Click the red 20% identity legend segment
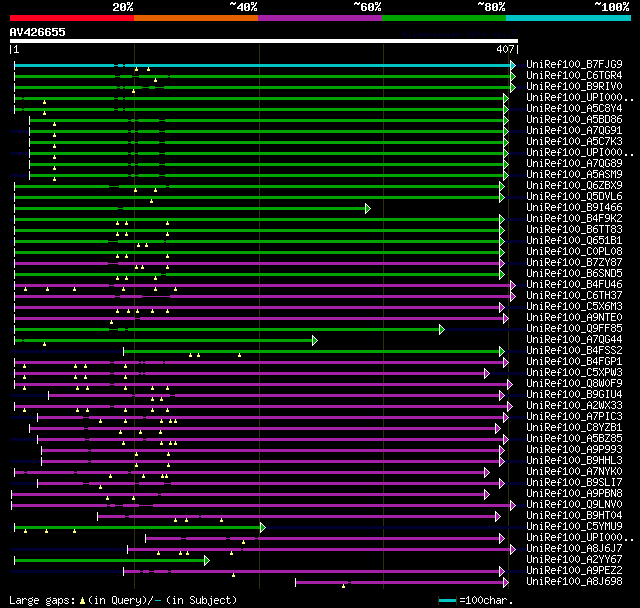This screenshot has height=608, width=640. pos(72,18)
